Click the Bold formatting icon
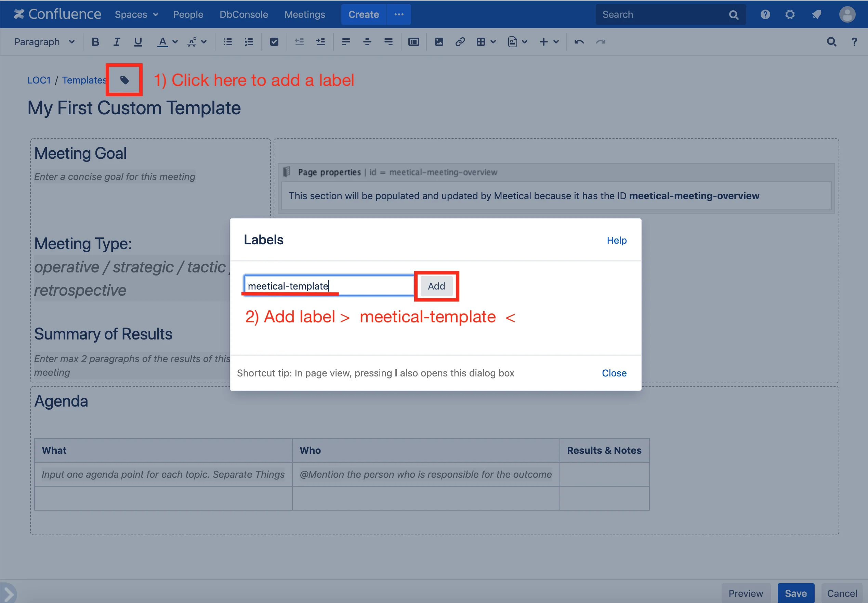868x603 pixels. (x=95, y=42)
